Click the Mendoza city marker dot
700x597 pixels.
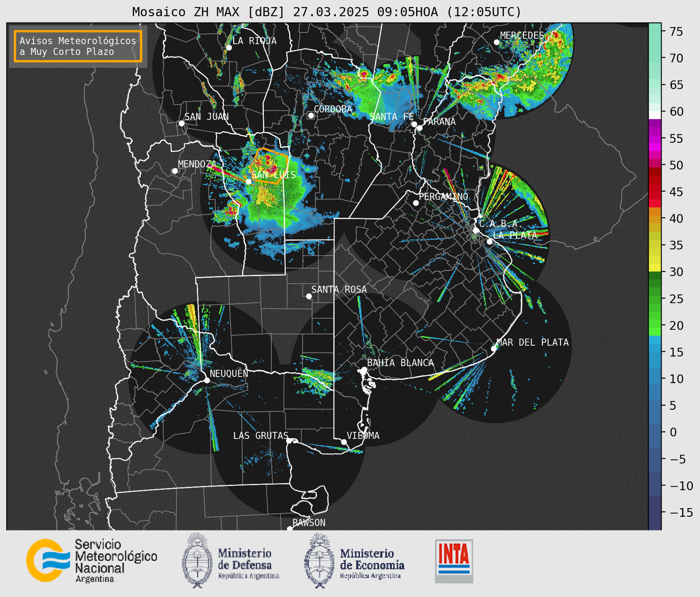(175, 171)
